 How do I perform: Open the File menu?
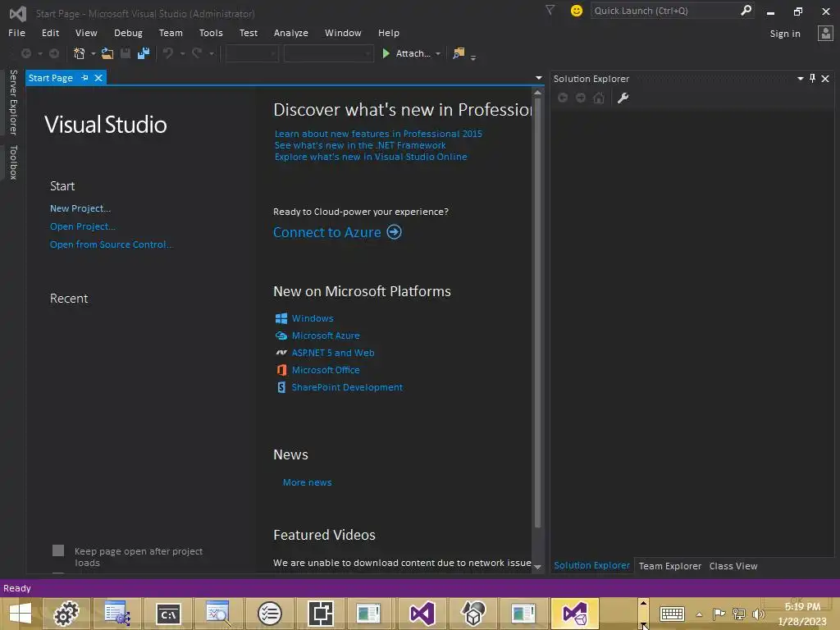(16, 33)
